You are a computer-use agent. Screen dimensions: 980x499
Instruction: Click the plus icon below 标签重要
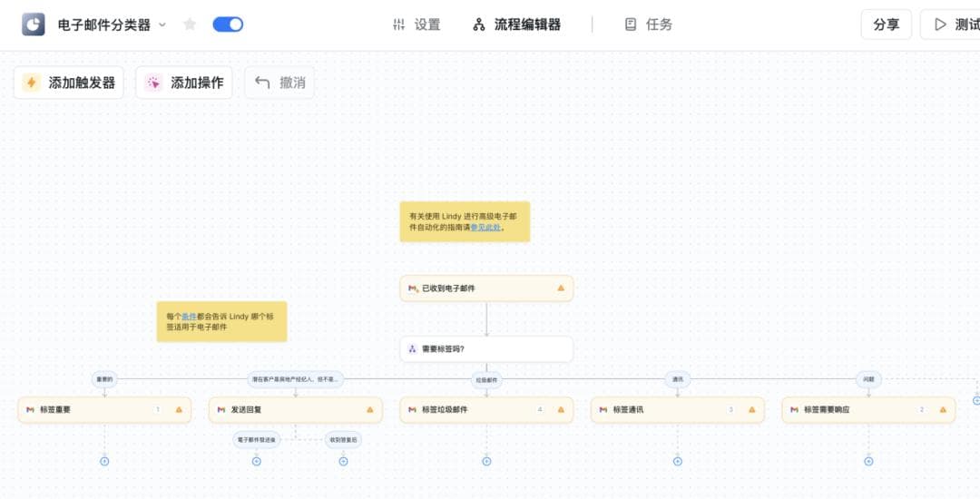tap(104, 461)
